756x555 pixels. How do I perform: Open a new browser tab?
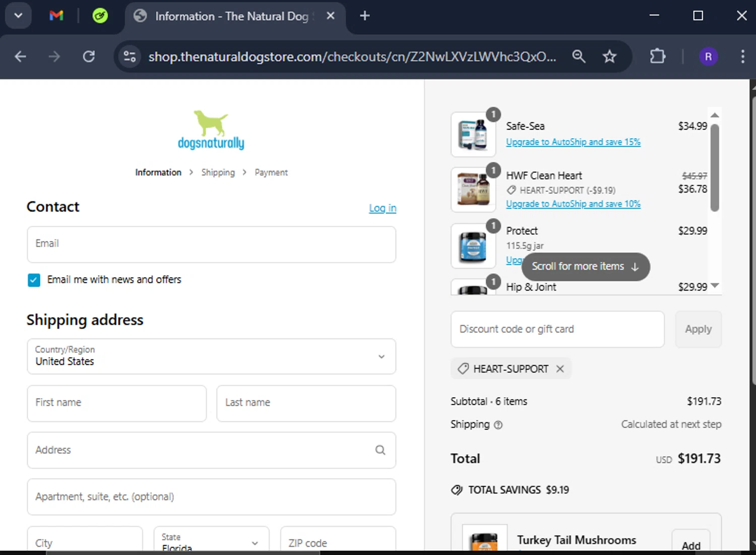tap(365, 16)
